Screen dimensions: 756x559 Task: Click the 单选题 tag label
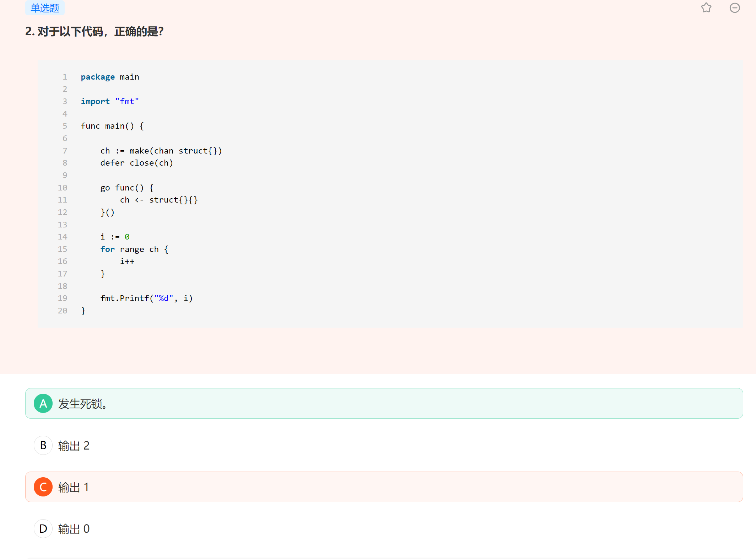click(x=45, y=8)
